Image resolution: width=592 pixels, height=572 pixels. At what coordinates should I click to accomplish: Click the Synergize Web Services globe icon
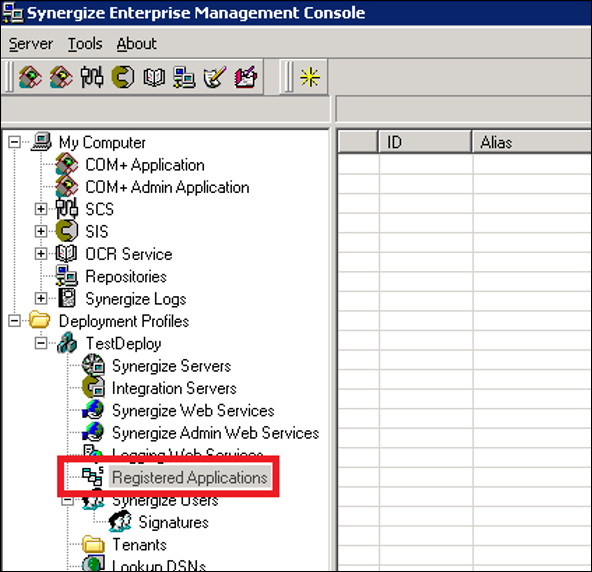93,410
